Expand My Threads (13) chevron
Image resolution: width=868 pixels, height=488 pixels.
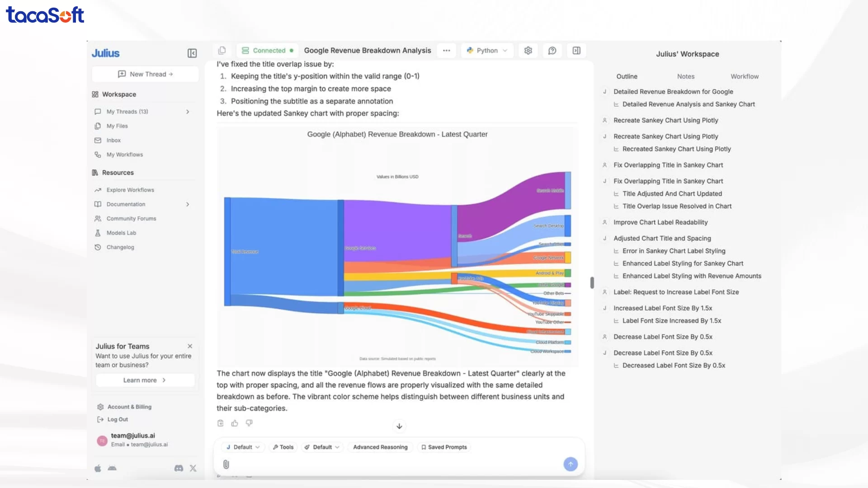point(188,112)
